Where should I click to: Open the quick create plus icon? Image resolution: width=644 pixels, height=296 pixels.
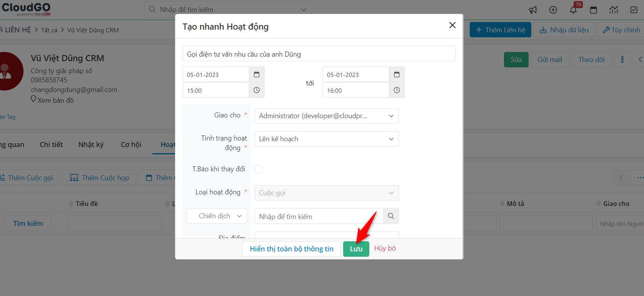553,10
